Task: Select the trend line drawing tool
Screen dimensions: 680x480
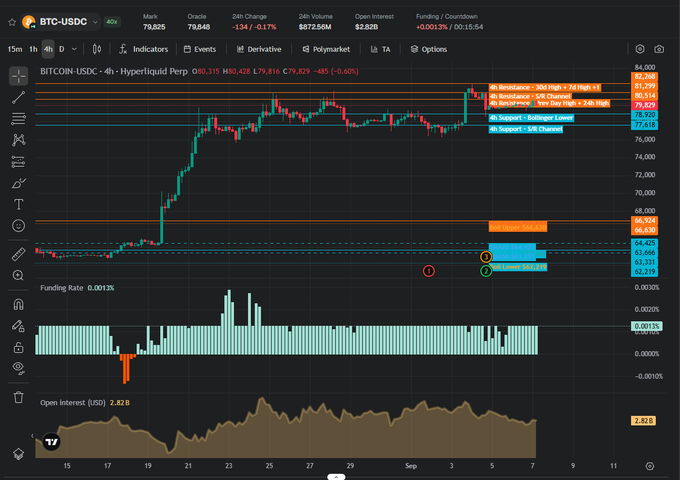Action: [x=18, y=98]
